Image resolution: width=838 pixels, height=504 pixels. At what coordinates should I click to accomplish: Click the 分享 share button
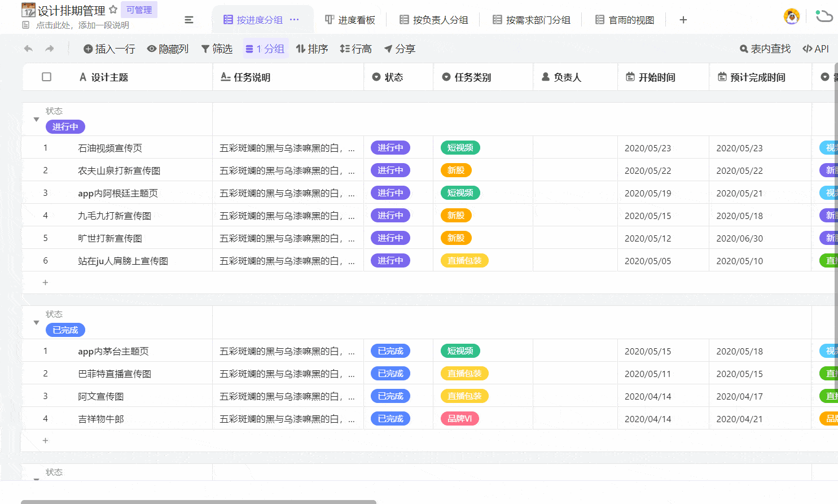[400, 49]
